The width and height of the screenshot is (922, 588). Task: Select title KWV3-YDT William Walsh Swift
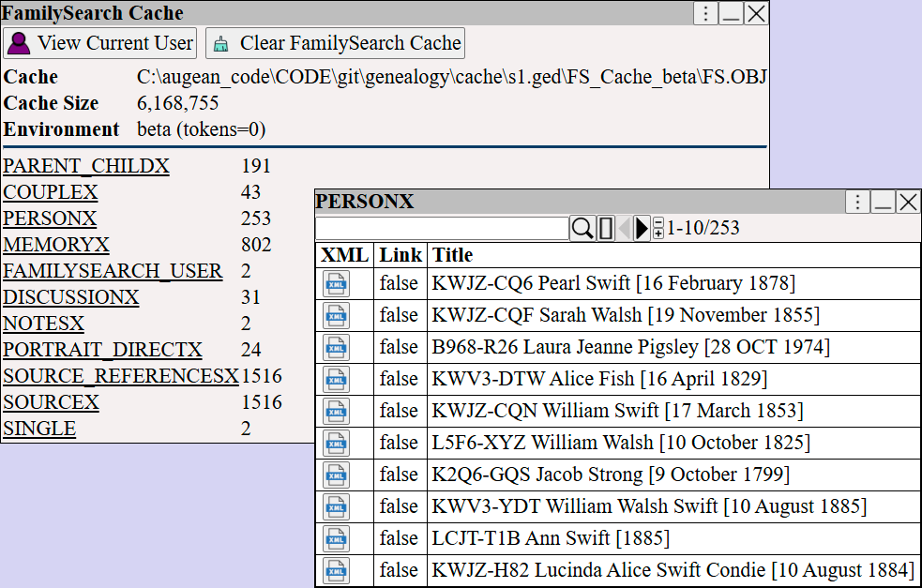pos(649,505)
